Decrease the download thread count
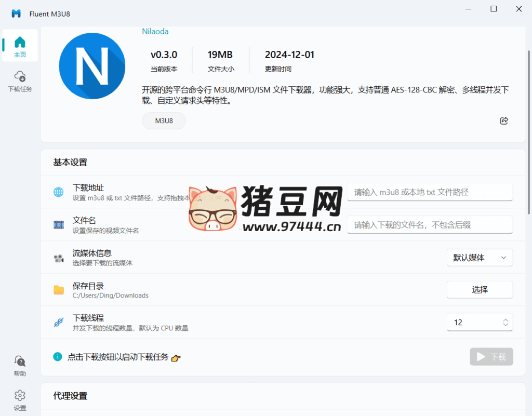 (506, 325)
